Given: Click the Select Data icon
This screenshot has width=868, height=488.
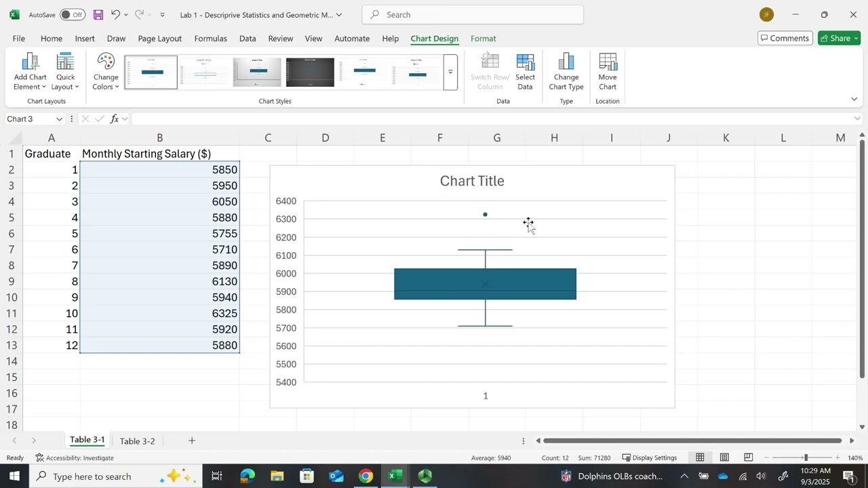Looking at the screenshot, I should coord(525,72).
